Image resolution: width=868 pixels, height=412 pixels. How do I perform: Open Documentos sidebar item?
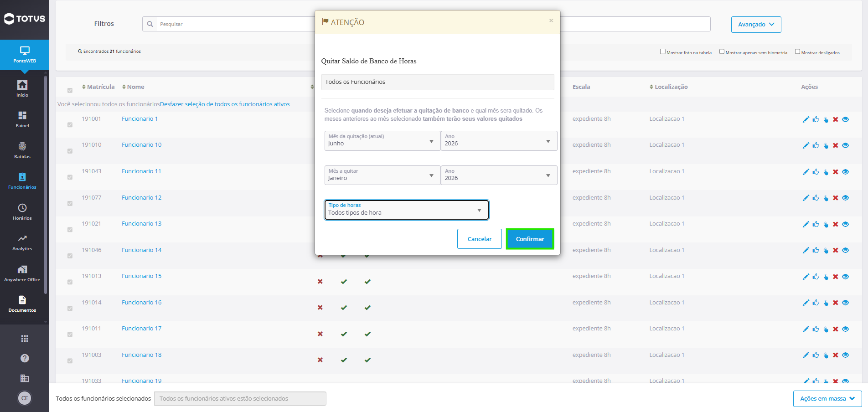point(22,304)
